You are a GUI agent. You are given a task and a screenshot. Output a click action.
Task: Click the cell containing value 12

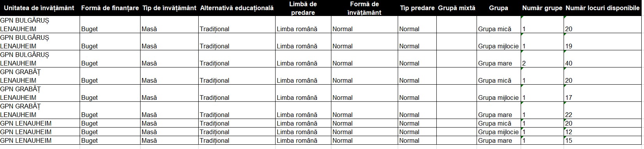[x=603, y=132]
